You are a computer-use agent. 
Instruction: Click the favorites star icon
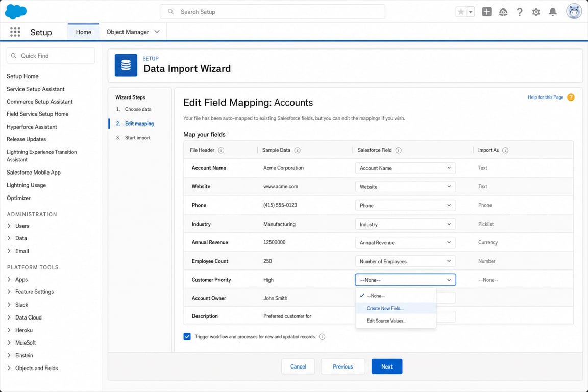461,12
